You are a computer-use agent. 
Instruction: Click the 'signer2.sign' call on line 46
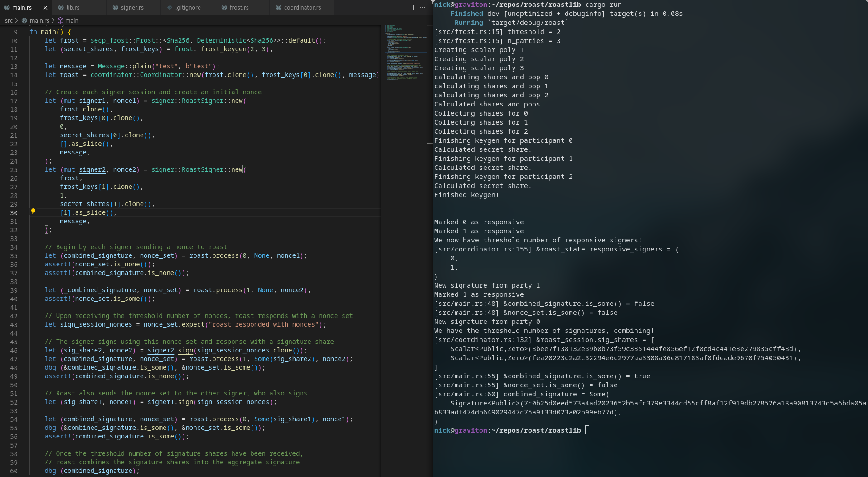(x=170, y=351)
